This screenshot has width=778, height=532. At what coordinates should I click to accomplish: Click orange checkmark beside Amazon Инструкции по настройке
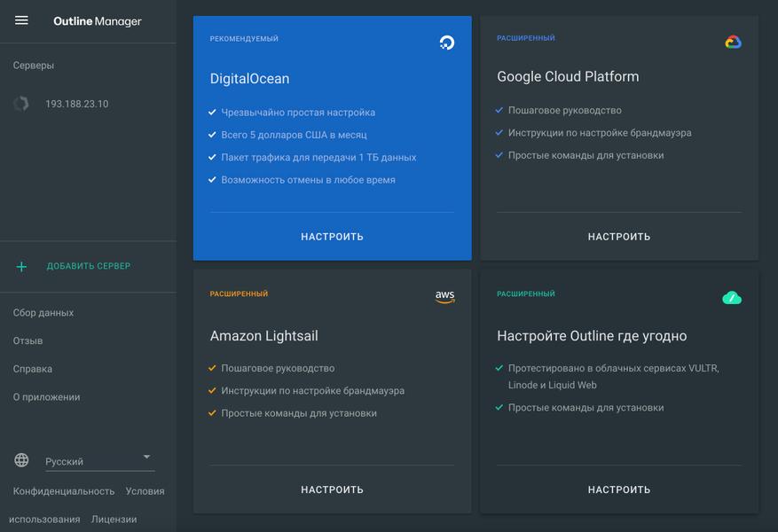coord(212,390)
